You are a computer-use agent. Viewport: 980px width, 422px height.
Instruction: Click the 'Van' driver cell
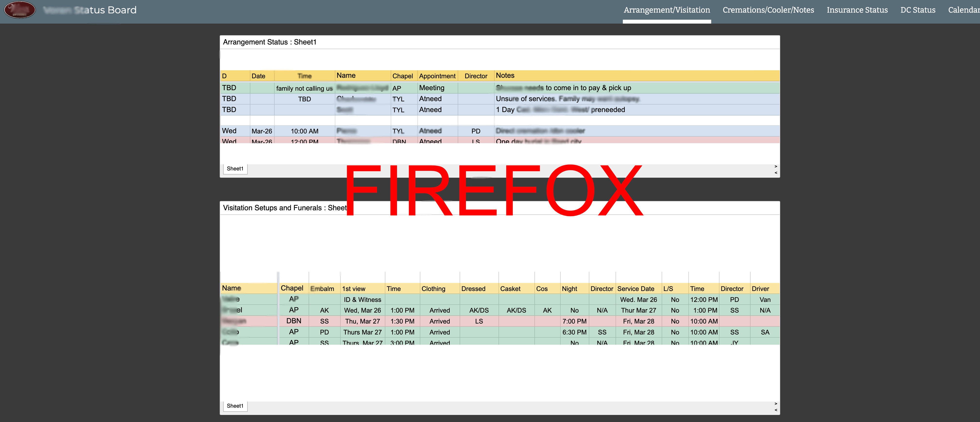[x=765, y=300]
